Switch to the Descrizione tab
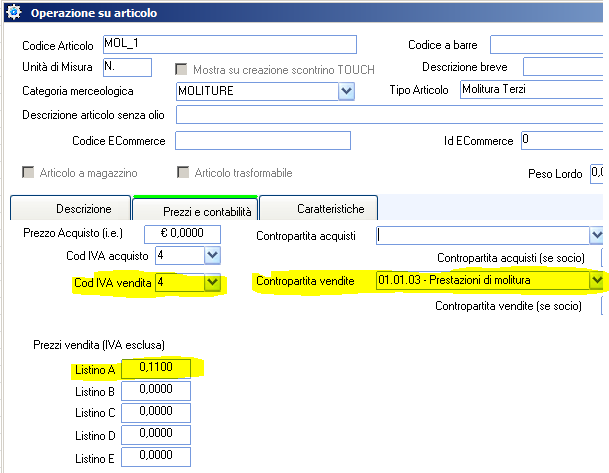The height and width of the screenshot is (473, 609). coord(69,208)
